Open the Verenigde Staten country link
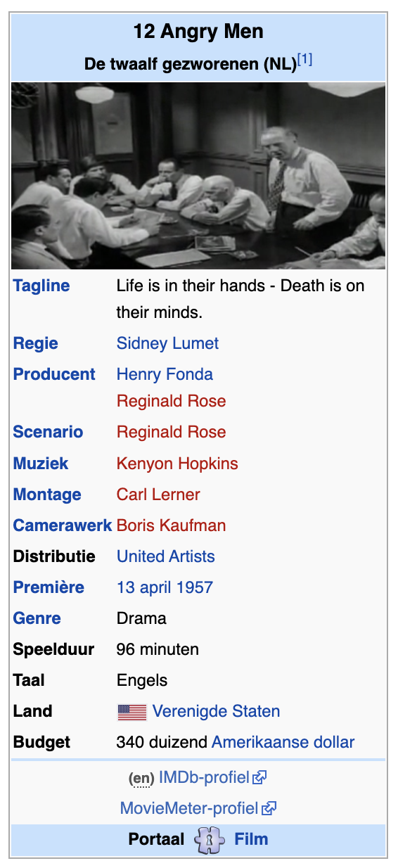 click(x=216, y=711)
